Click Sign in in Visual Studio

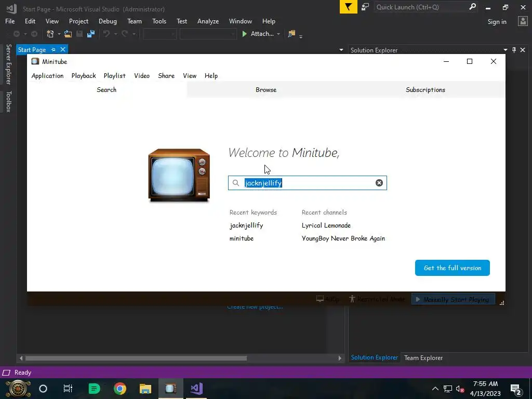click(497, 22)
